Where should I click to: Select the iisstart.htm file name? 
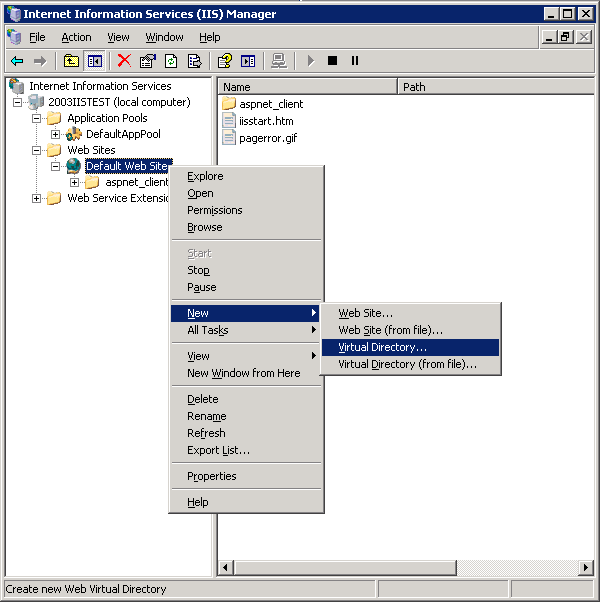[266, 121]
